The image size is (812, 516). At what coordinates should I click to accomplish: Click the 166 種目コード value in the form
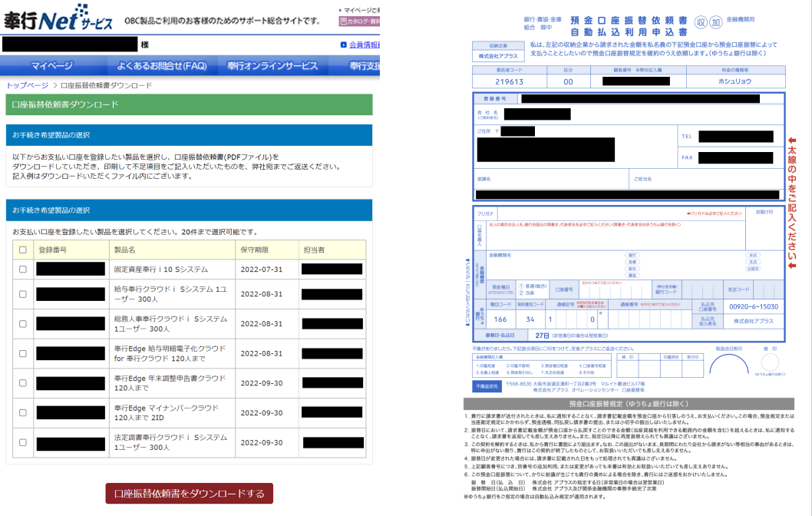(x=500, y=319)
